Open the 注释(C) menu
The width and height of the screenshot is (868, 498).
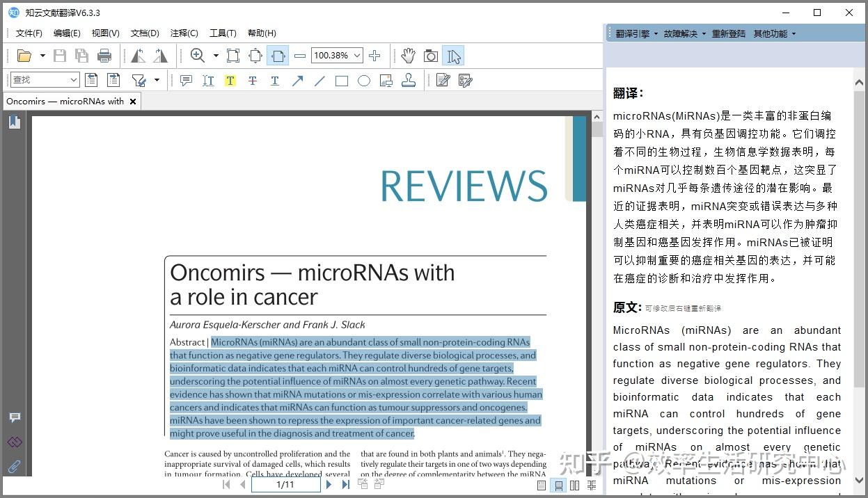[184, 33]
